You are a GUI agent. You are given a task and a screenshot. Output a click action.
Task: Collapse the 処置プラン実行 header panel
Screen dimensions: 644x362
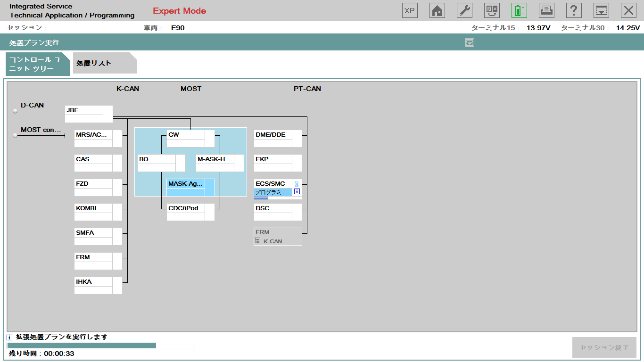[470, 43]
